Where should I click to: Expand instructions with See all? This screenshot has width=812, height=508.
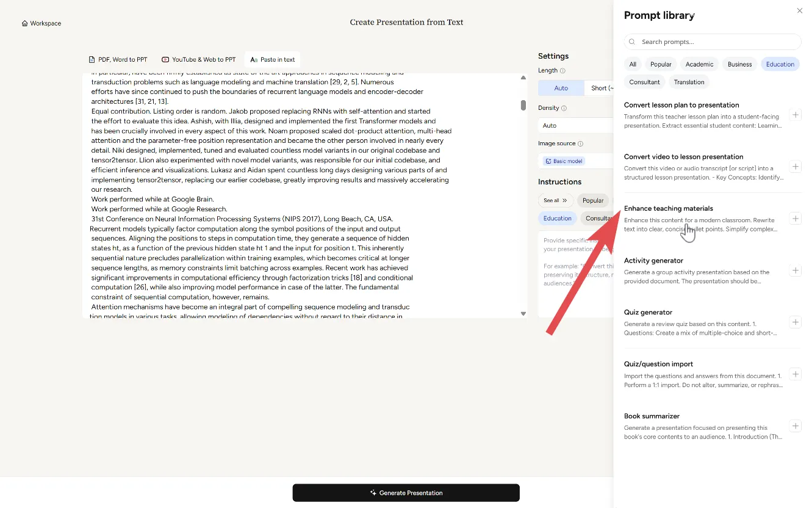click(555, 200)
